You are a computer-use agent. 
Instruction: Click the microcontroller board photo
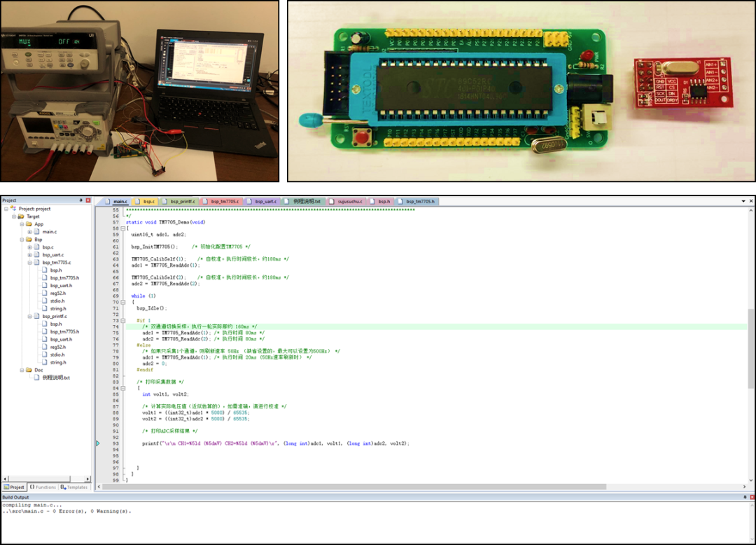click(521, 90)
